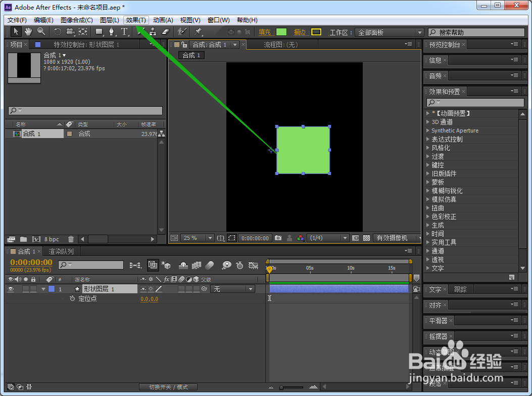Open the 动画(A) menu
Viewport: 532px width, 396px height.
pos(163,20)
